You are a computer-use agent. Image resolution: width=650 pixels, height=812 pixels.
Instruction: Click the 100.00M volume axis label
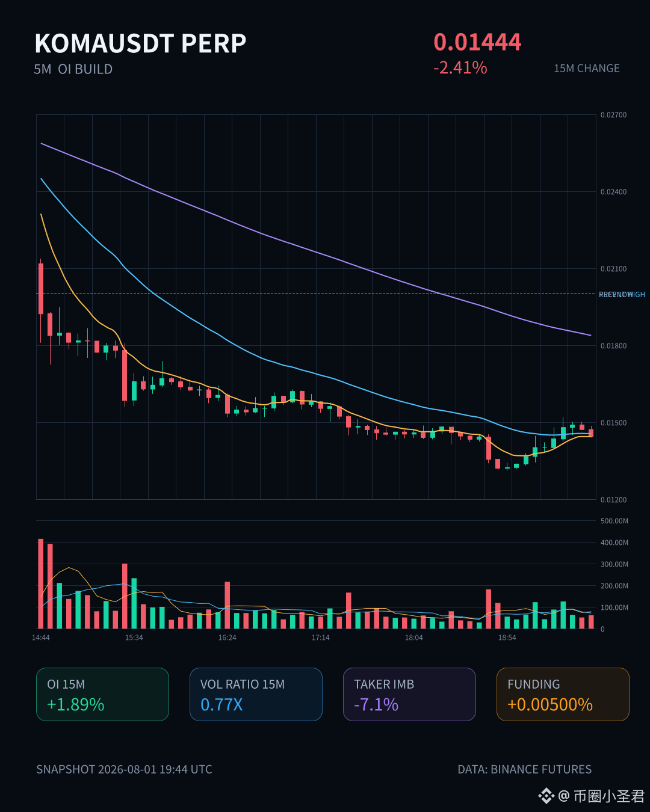[614, 607]
